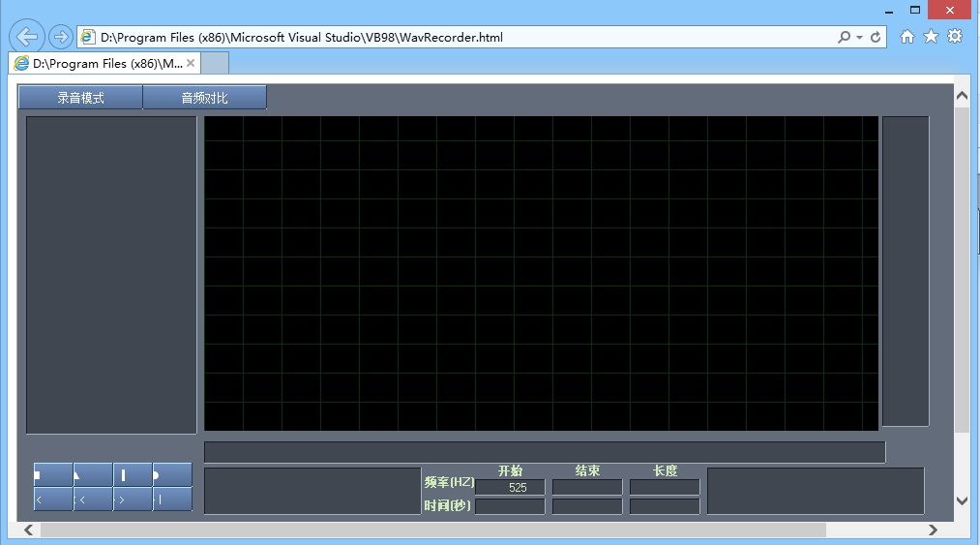Jump to end with the last bottom-row transport button

[x=172, y=500]
